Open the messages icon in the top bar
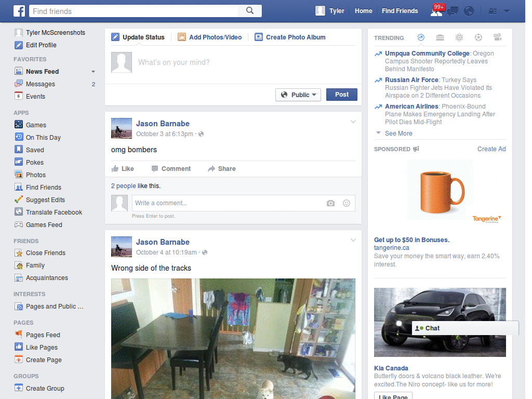 pos(453,11)
